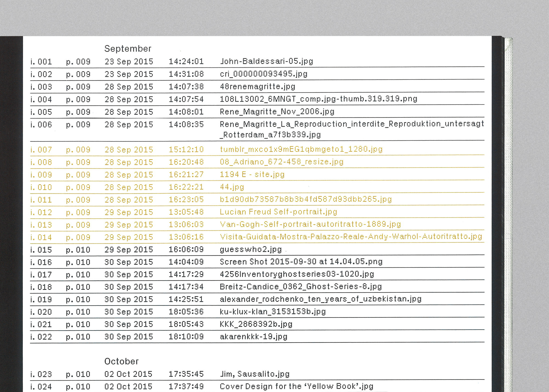Open highlighted Lucian Freud Self-portrait.jpg

(x=278, y=212)
